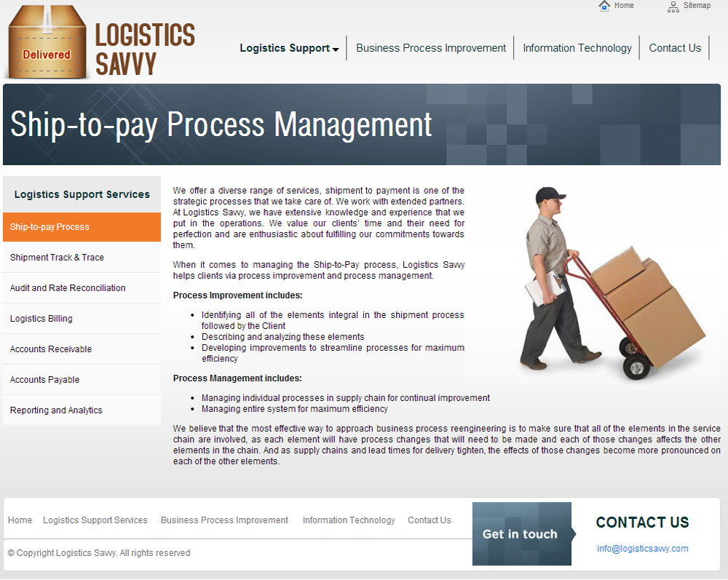Screen dimensions: 728x580
Task: Click the Delivered box logo image
Action: [47, 42]
